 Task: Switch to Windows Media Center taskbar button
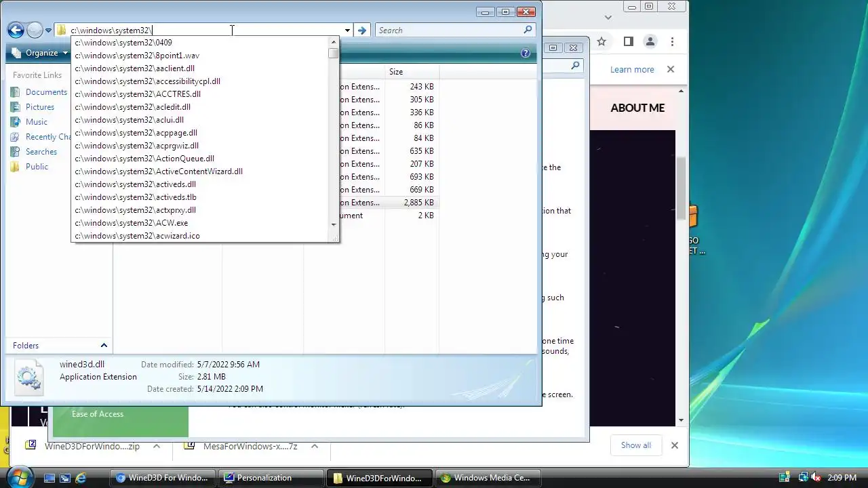point(488,478)
